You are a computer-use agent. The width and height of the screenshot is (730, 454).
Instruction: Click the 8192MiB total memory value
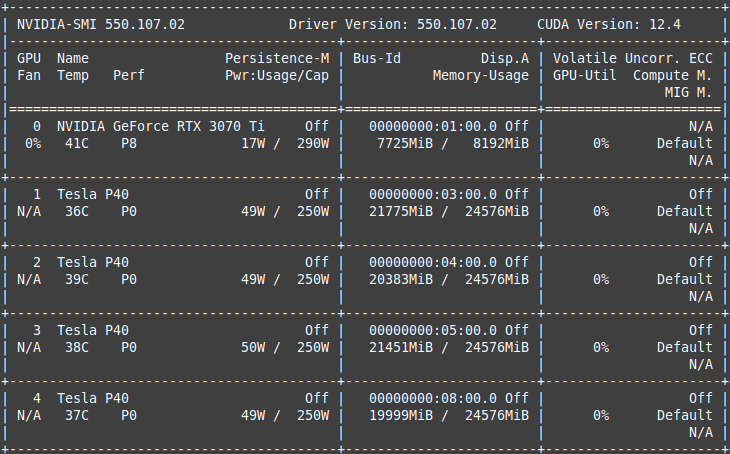coord(500,143)
